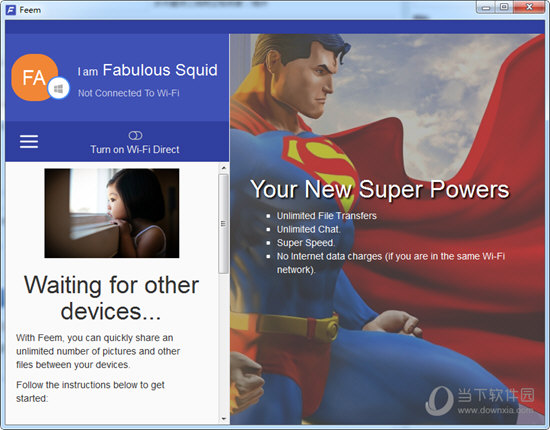Click the Waiting for other devices heading
Screen dimensions: 550x430
pos(111,298)
